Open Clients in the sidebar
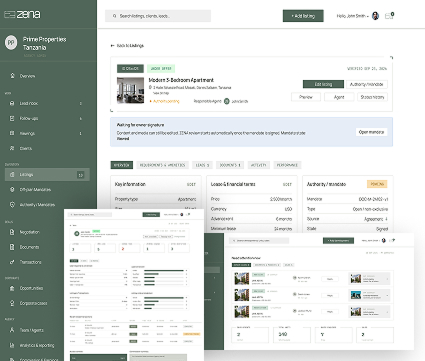This screenshot has height=361, width=425. pos(26,148)
